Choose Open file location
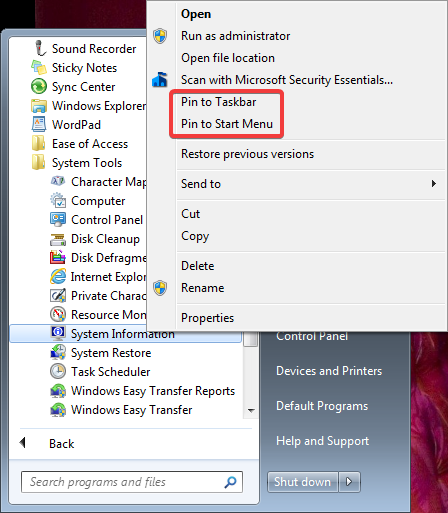Screen dimensions: 448x513 [228, 58]
